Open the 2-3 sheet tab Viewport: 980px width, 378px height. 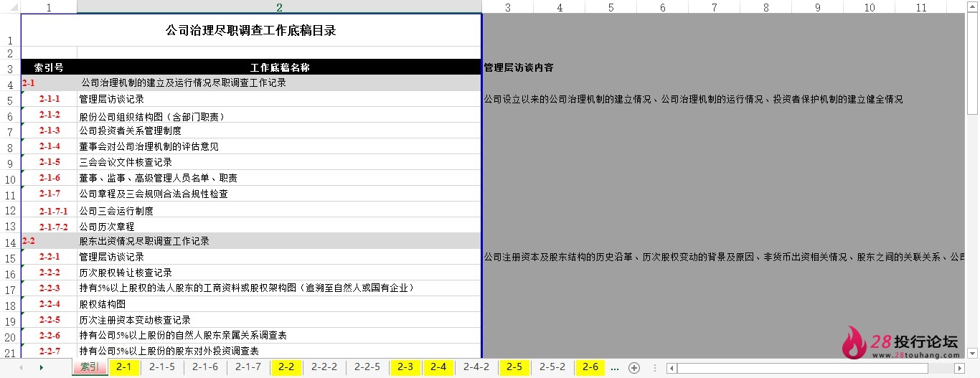coord(405,367)
